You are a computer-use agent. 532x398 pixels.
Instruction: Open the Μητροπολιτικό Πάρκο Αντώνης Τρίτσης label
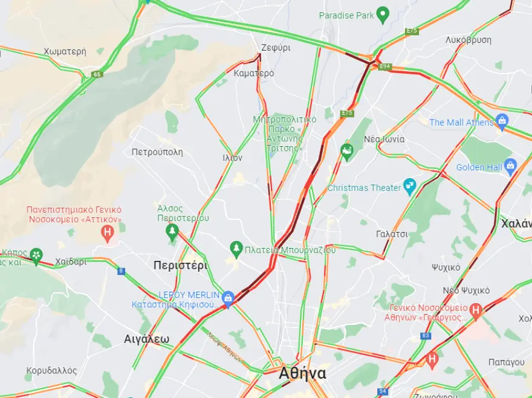(x=285, y=134)
